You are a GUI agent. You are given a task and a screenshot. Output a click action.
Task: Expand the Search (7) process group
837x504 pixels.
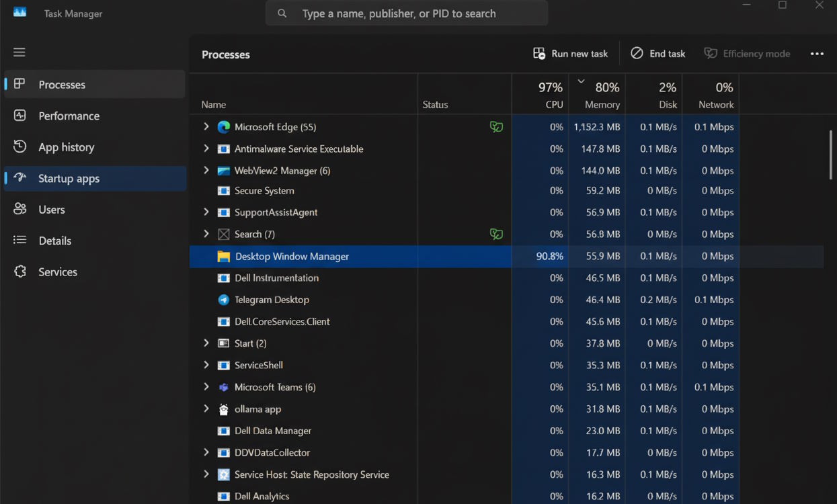(206, 234)
